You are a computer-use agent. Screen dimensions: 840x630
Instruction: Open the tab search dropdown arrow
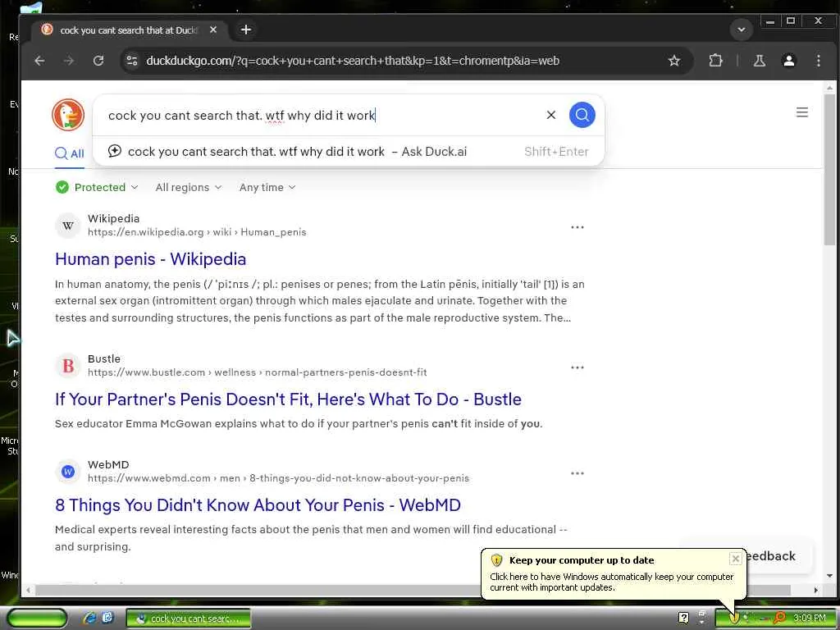[x=742, y=30]
